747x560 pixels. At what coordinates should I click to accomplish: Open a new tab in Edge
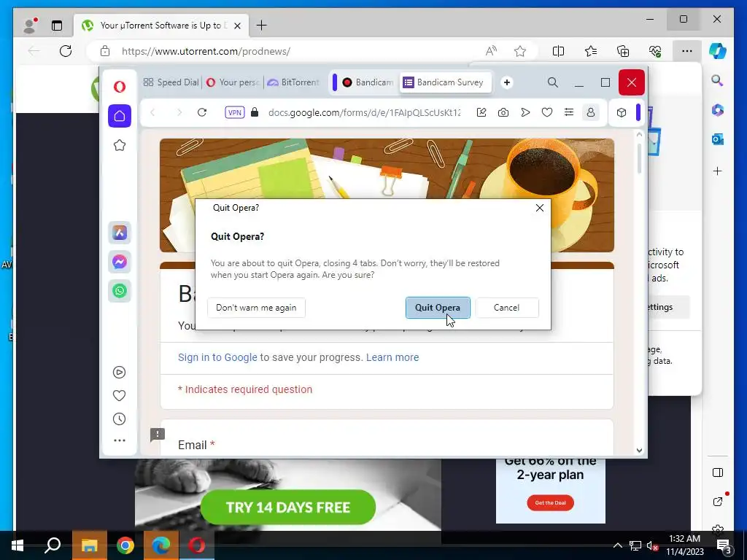(262, 26)
